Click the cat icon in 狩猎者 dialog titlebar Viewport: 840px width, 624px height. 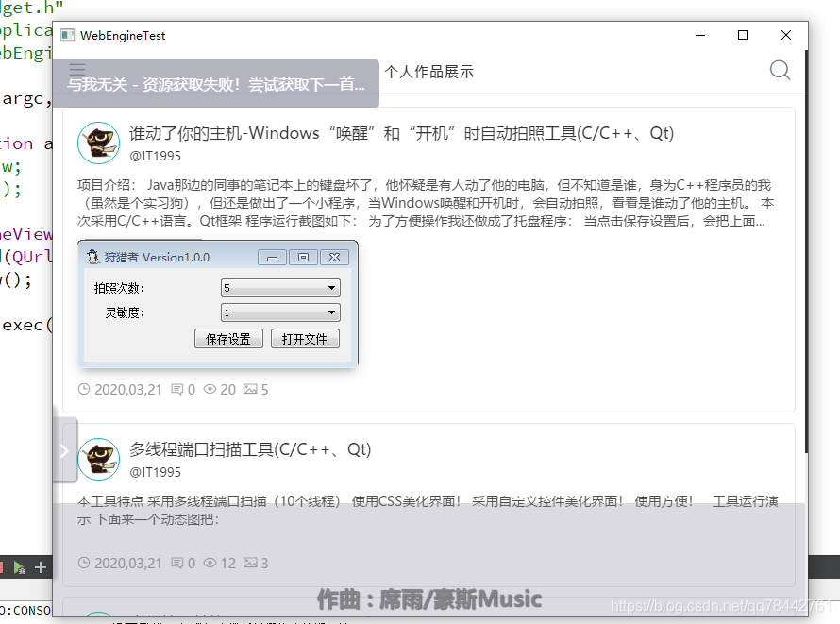pyautogui.click(x=91, y=256)
